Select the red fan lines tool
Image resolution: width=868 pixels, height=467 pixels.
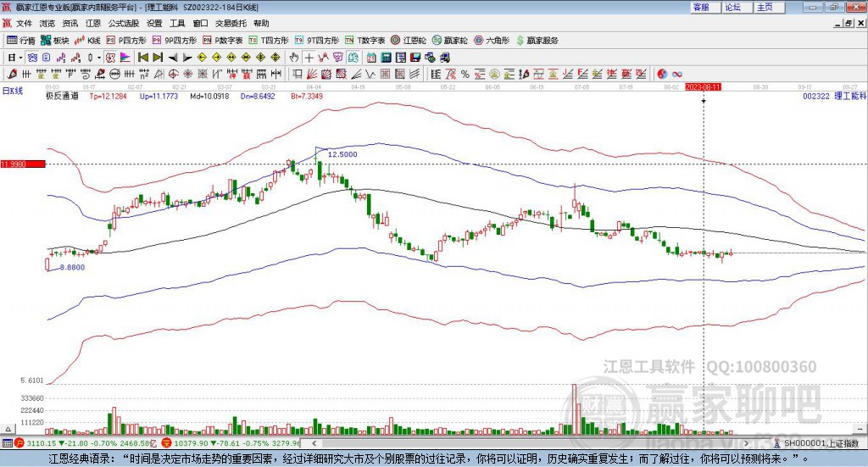[312, 74]
